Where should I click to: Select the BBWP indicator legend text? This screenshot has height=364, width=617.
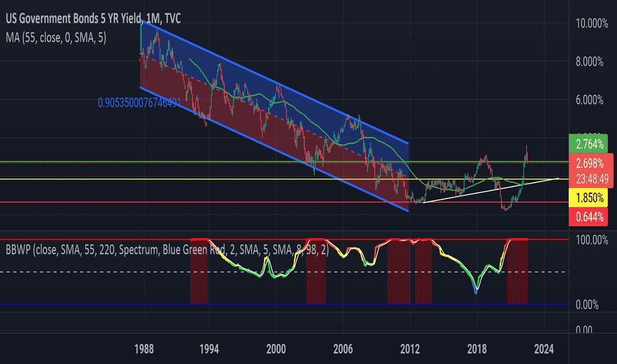pyautogui.click(x=167, y=250)
